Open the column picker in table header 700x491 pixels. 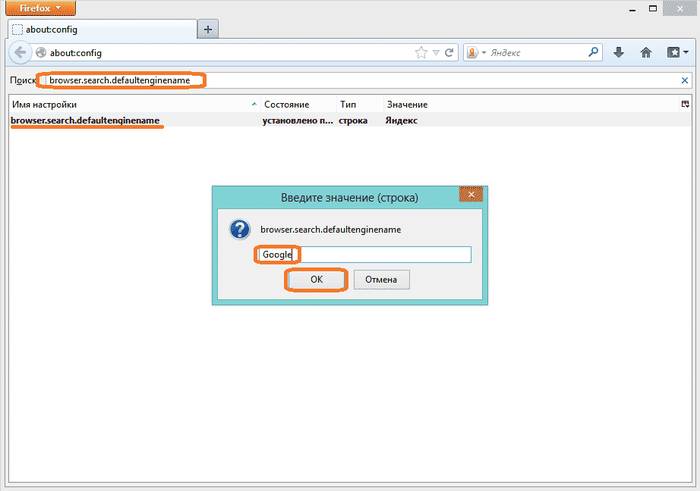tap(685, 104)
